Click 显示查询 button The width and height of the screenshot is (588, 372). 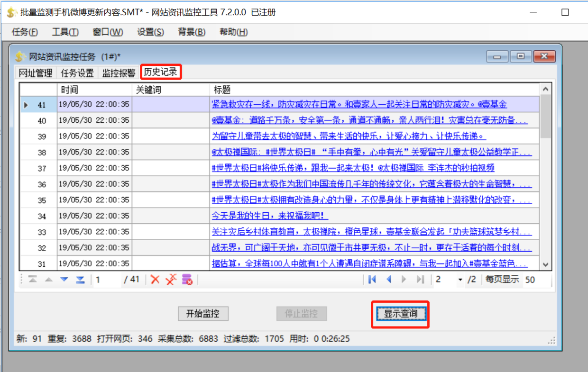click(401, 314)
